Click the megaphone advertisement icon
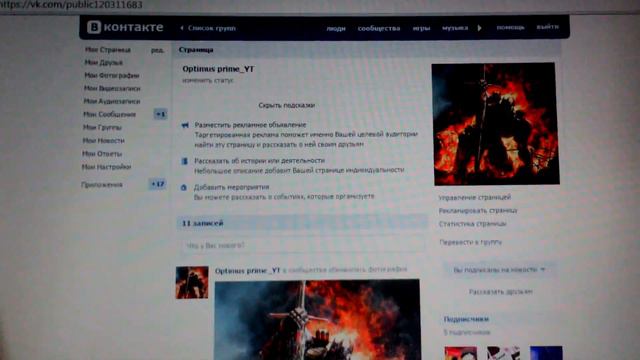Screen dimensions: 640x360 [185, 125]
